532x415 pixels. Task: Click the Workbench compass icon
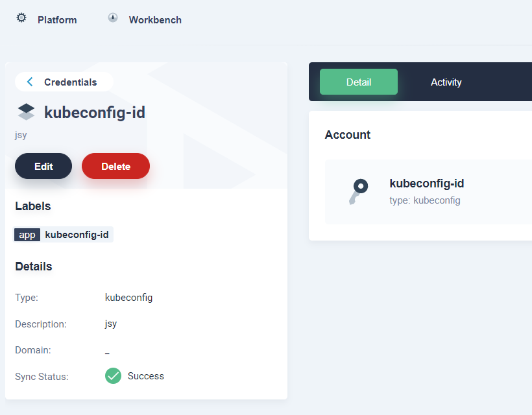coord(113,18)
